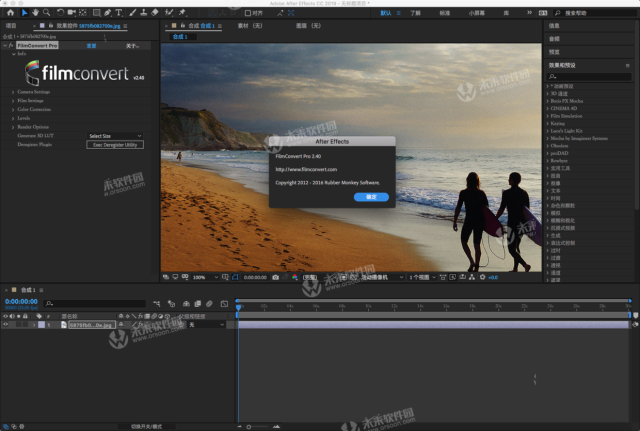
Task: Enable frame blending for the composition
Action: click(198, 304)
